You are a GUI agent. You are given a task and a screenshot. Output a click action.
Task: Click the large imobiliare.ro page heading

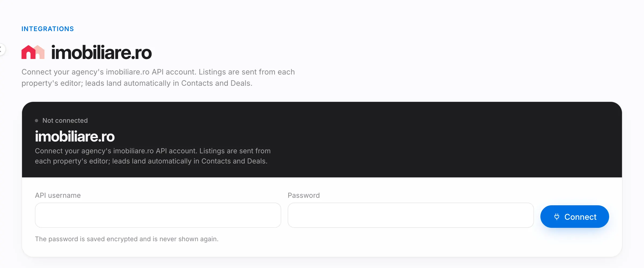pos(101,53)
